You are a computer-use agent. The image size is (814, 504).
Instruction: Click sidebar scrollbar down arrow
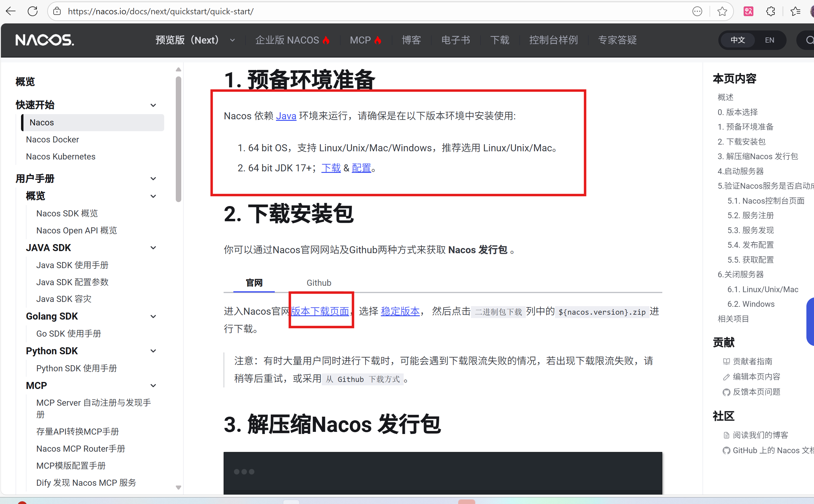pos(179,487)
